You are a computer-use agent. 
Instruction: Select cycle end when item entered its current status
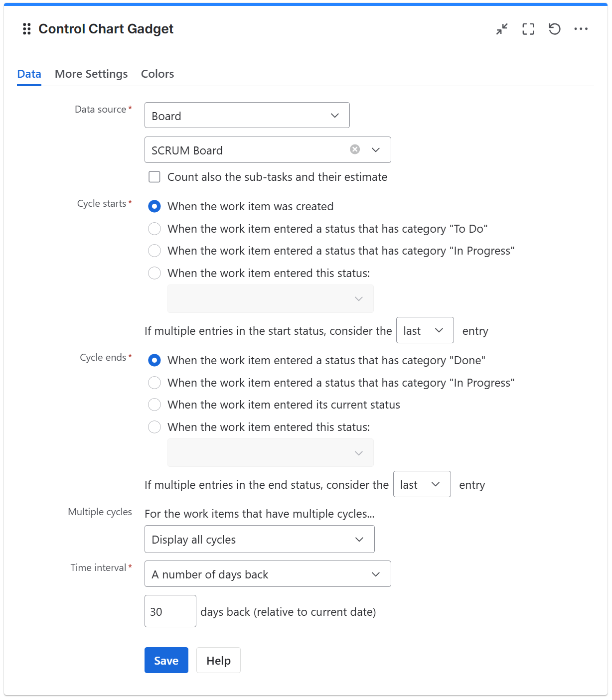154,405
